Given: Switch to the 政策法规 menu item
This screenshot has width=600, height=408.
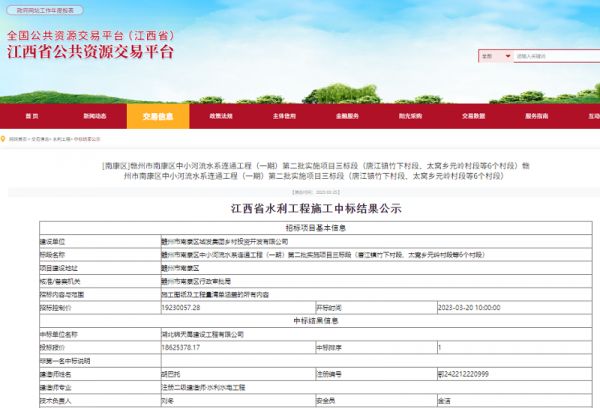Looking at the screenshot, I should (220, 116).
